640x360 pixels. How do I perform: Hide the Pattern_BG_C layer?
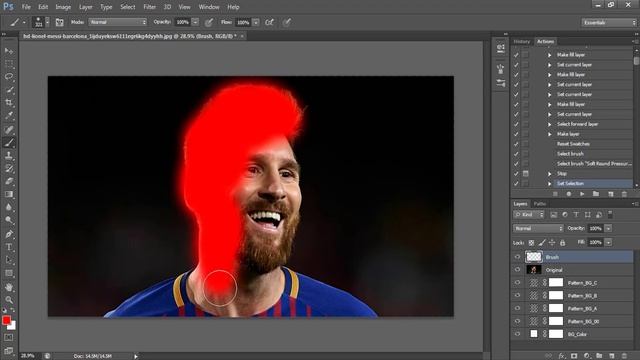[x=518, y=282]
